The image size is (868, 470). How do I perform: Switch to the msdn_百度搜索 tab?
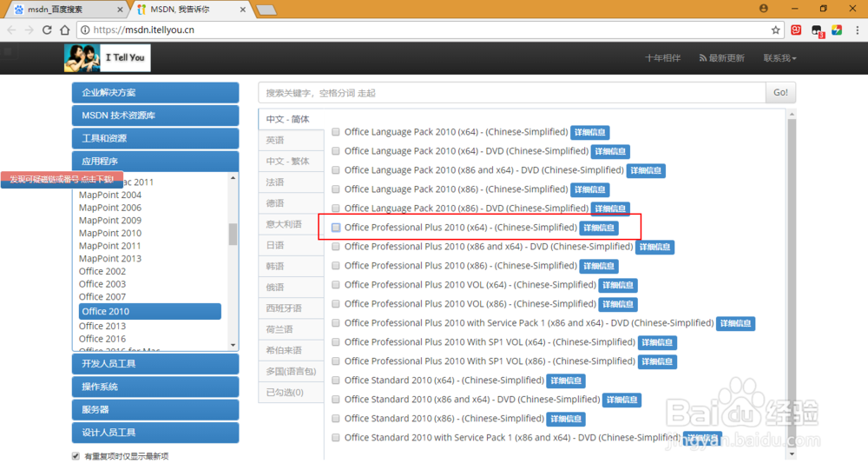coord(65,10)
